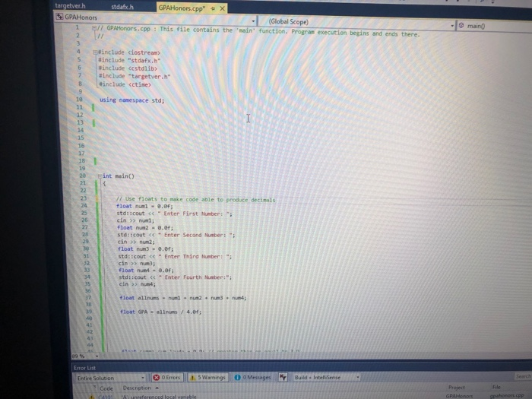
Task: Click the '#include <ctime>' line
Action: pyautogui.click(x=125, y=84)
